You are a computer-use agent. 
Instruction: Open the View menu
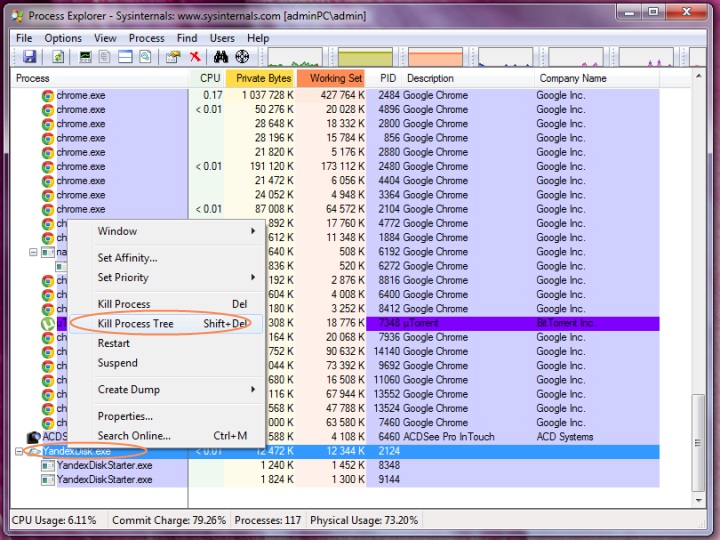pos(105,38)
